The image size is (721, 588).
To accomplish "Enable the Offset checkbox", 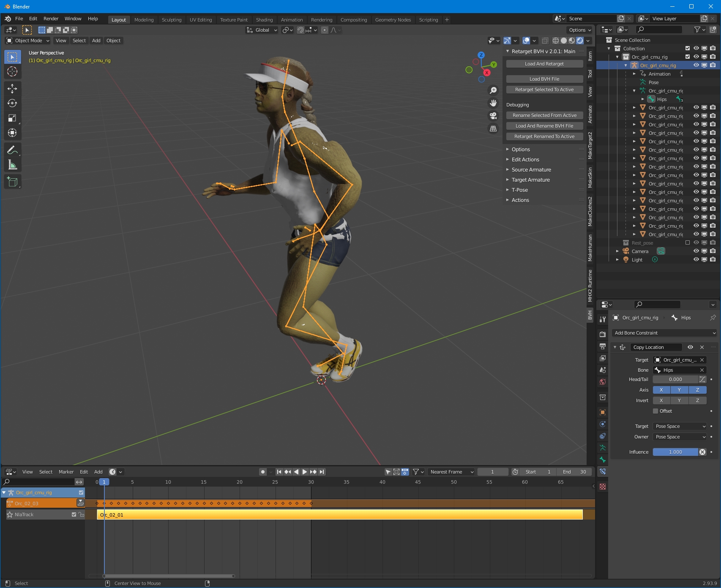I will pyautogui.click(x=655, y=411).
